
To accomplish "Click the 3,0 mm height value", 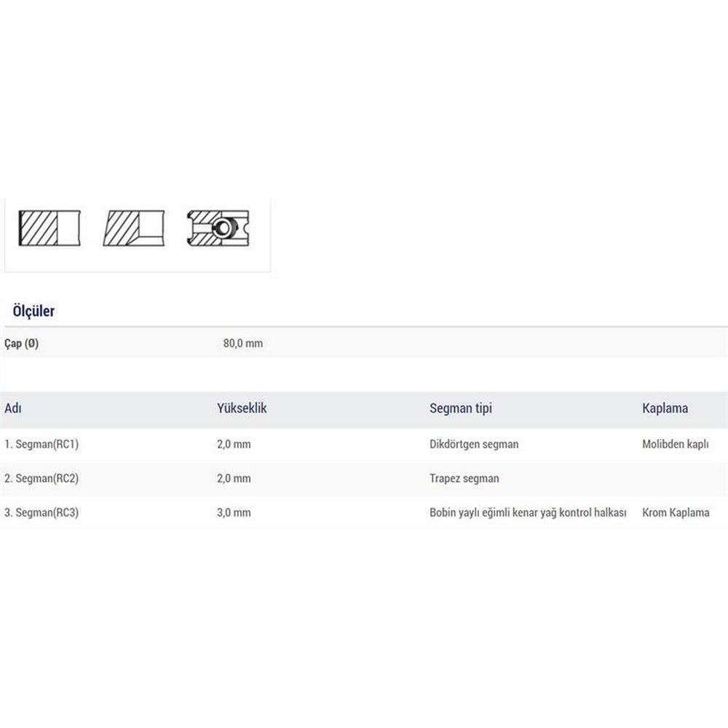I will [x=234, y=513].
